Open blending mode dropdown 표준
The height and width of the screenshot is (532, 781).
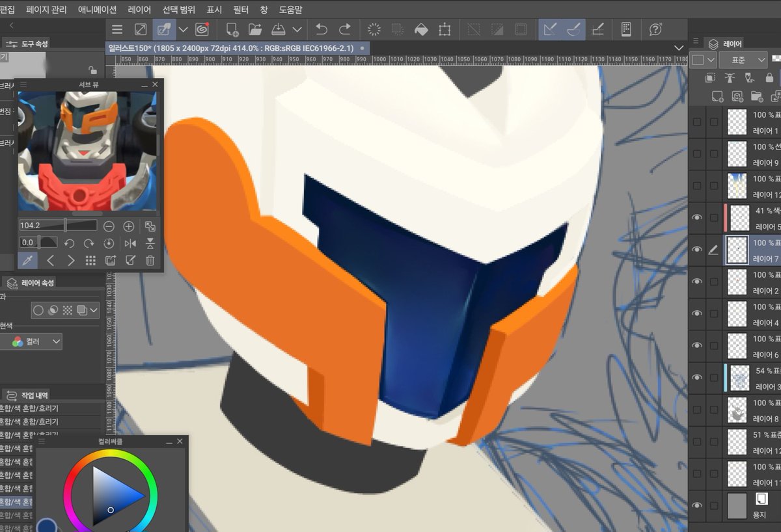pyautogui.click(x=745, y=60)
